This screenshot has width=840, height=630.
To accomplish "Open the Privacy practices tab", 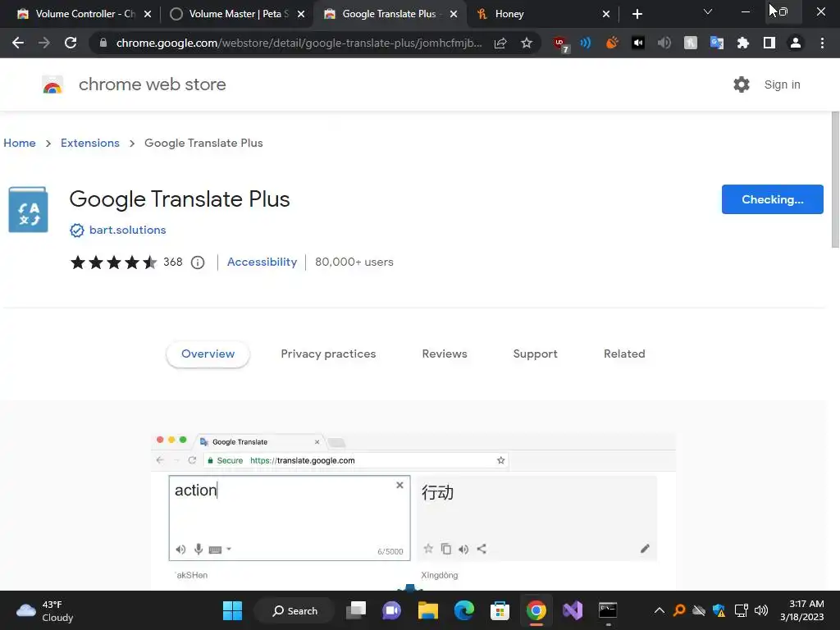I will click(328, 354).
